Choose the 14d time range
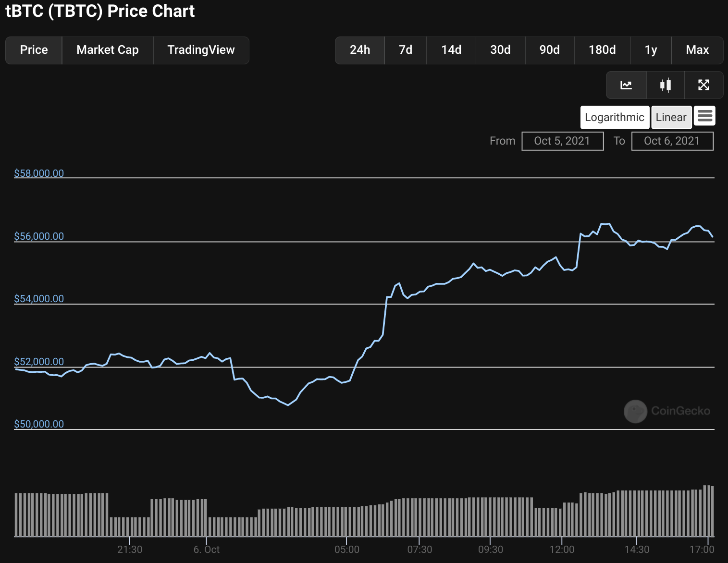Image resolution: width=728 pixels, height=563 pixels. coord(451,50)
